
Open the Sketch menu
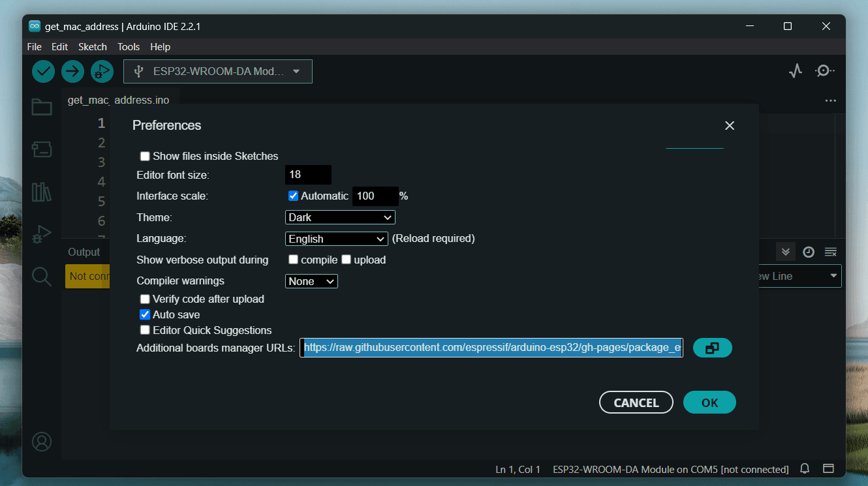[x=93, y=47]
